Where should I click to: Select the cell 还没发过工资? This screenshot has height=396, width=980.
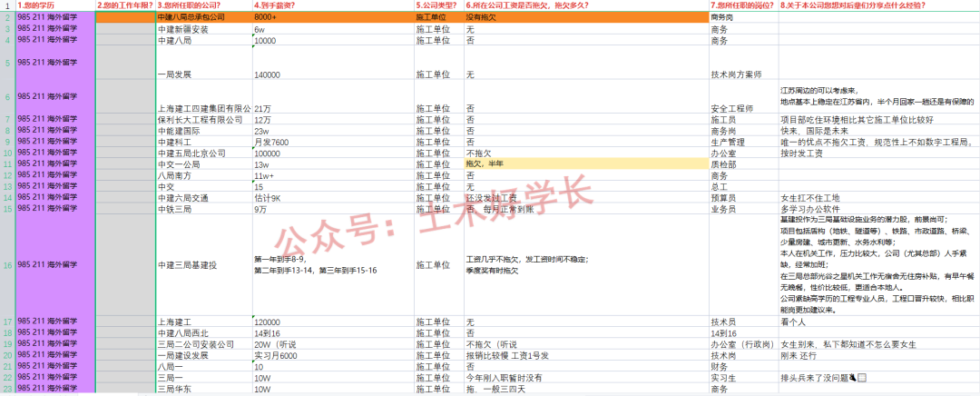tap(586, 198)
